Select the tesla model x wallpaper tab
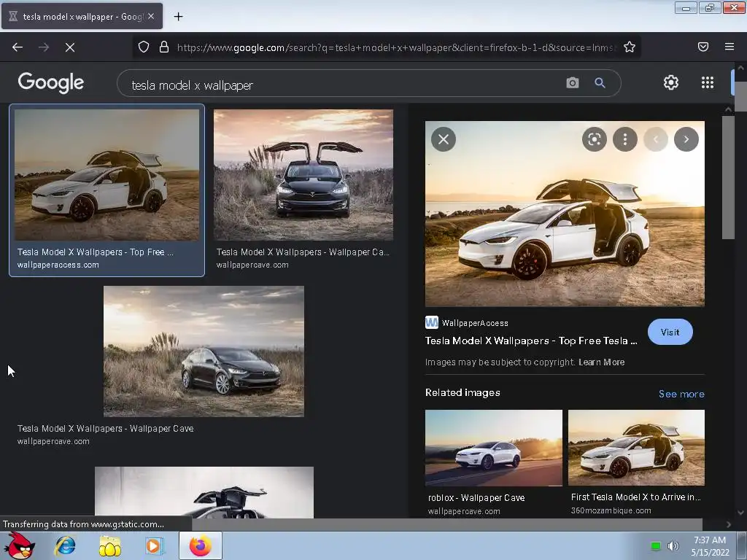Screen dimensions: 747x560 82,16
